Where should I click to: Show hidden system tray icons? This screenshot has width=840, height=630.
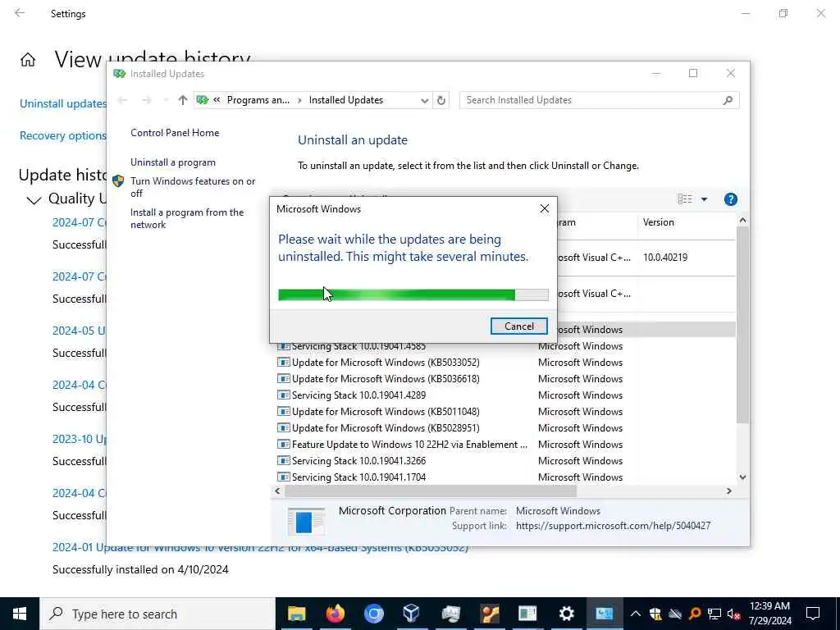click(x=636, y=614)
